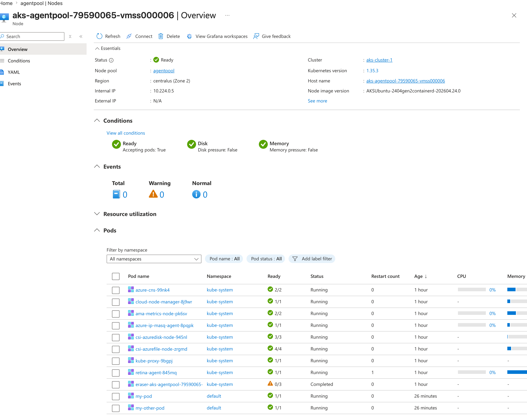This screenshot has width=527, height=420.
Task: Check the my-other-pod row checkbox
Action: pos(116,408)
